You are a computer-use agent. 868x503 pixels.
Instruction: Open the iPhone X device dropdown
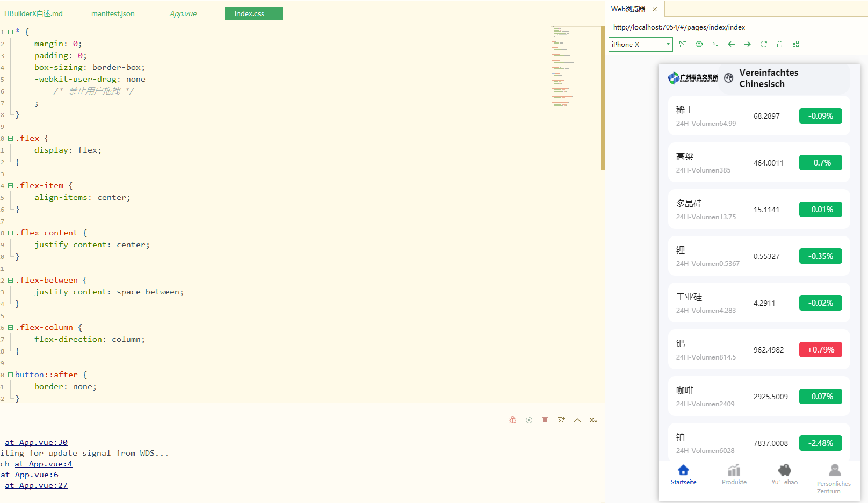coord(641,44)
